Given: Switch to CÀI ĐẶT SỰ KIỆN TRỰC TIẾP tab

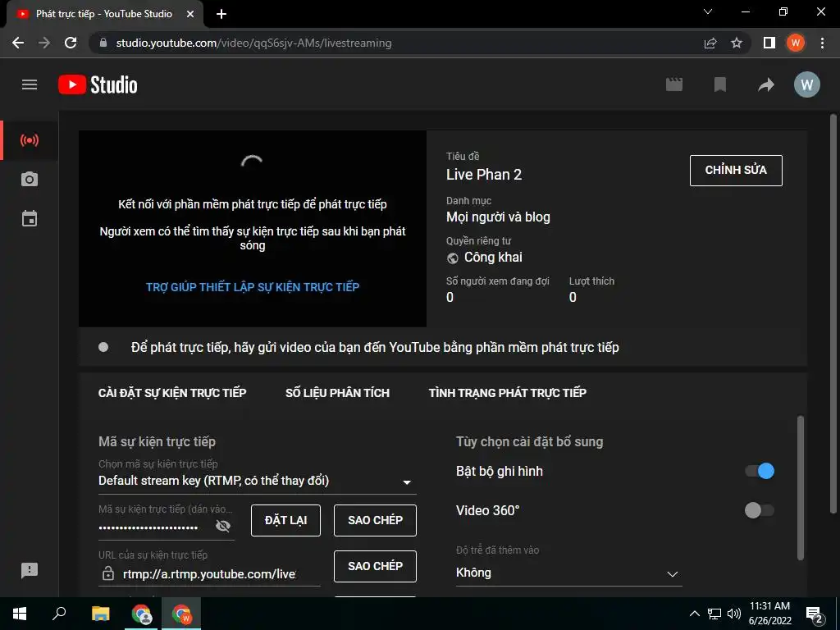Looking at the screenshot, I should (172, 393).
